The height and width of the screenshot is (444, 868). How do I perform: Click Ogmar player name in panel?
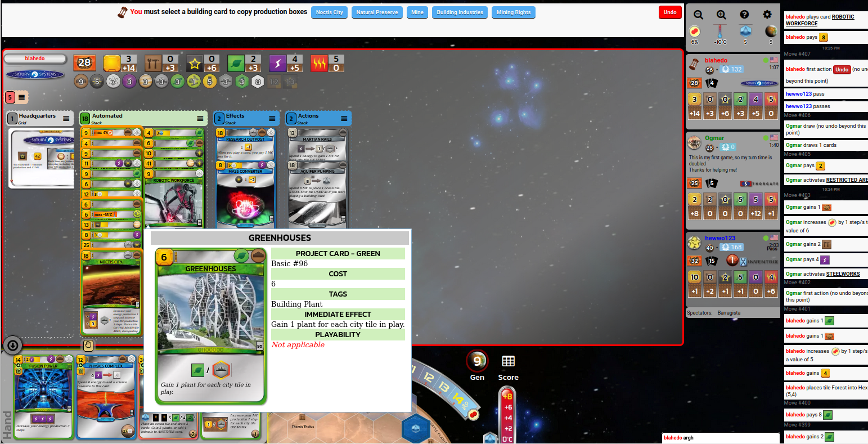pos(714,138)
